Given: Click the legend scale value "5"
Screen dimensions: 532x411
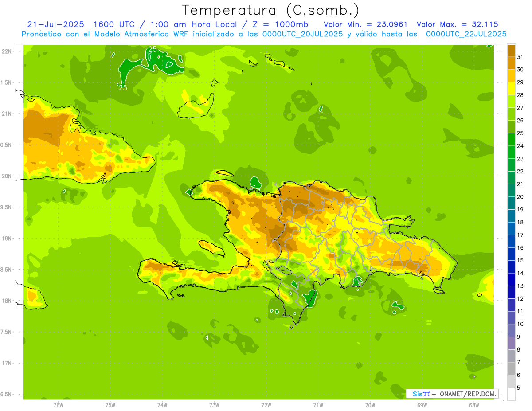Looking at the screenshot, I should [519, 388].
